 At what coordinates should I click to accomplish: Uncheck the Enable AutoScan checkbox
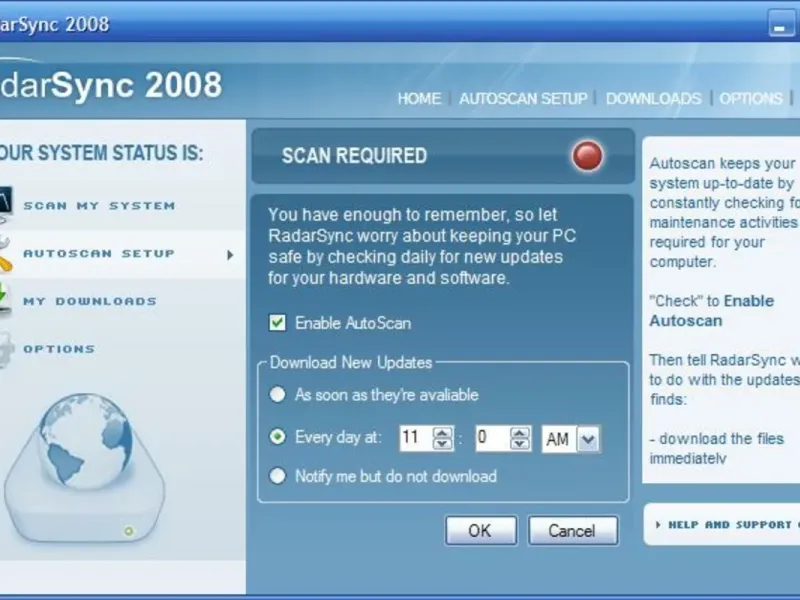click(277, 322)
